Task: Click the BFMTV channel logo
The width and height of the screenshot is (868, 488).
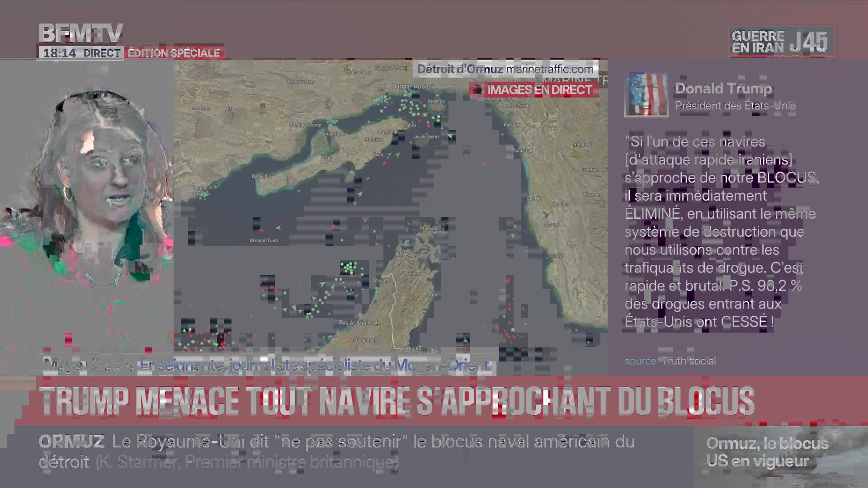Action: coord(80,33)
